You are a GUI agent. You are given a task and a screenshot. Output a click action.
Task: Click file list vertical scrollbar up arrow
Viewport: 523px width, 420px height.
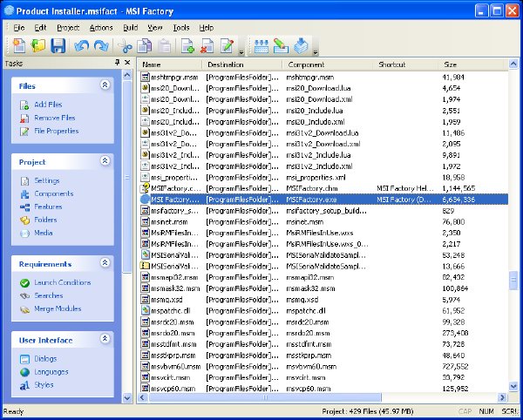tap(513, 64)
